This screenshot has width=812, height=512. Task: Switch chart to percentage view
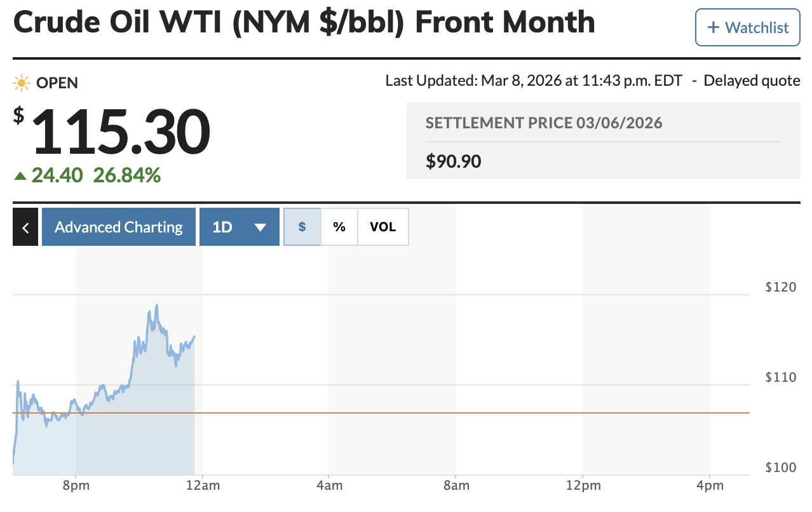point(339,227)
